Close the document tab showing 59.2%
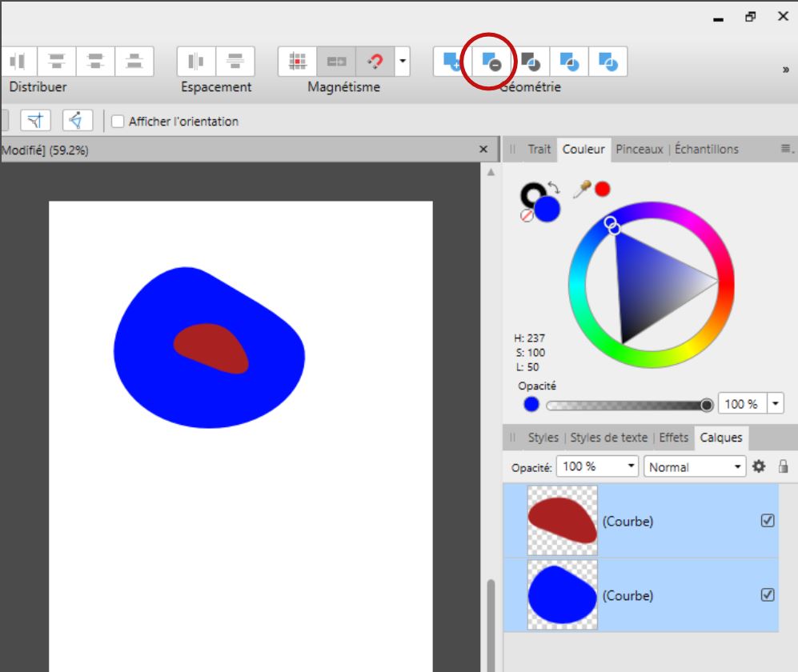This screenshot has width=798, height=672. click(483, 149)
